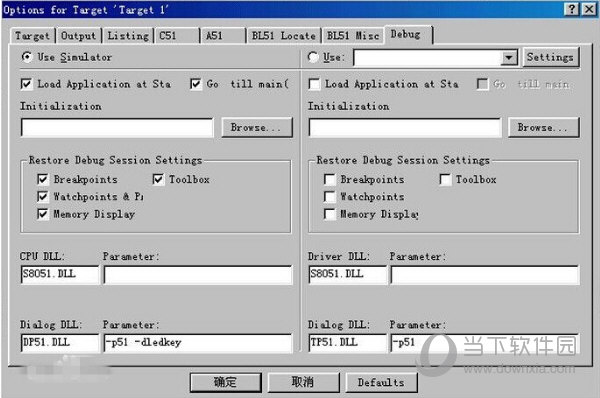Switch to BL51 Locate tab

point(284,36)
